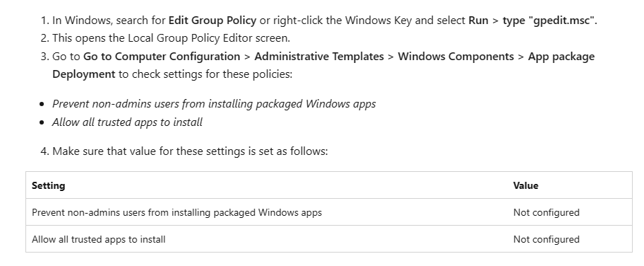Click the bullet dot before "Allow all trusted apps"
Screen dimensions: 644x266
click(x=42, y=122)
